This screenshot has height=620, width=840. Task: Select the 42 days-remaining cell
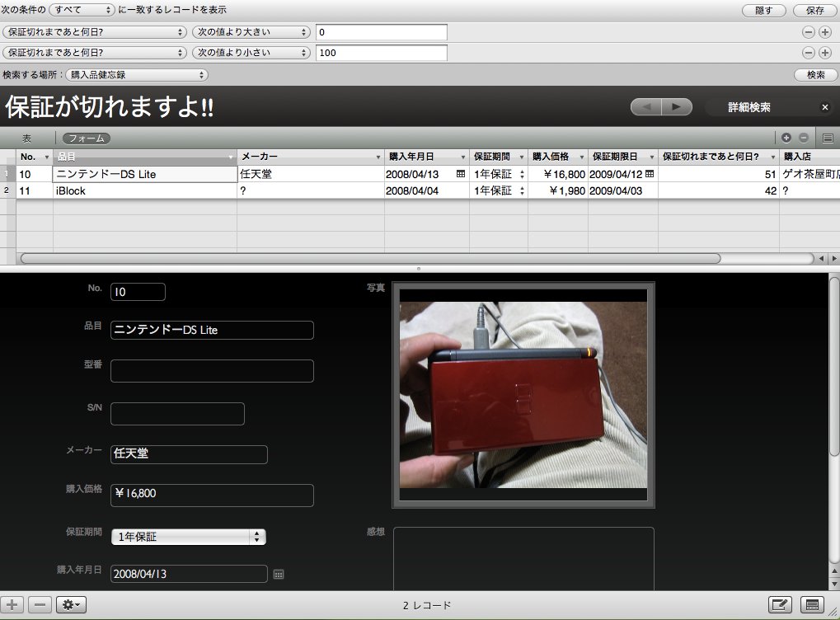click(718, 190)
